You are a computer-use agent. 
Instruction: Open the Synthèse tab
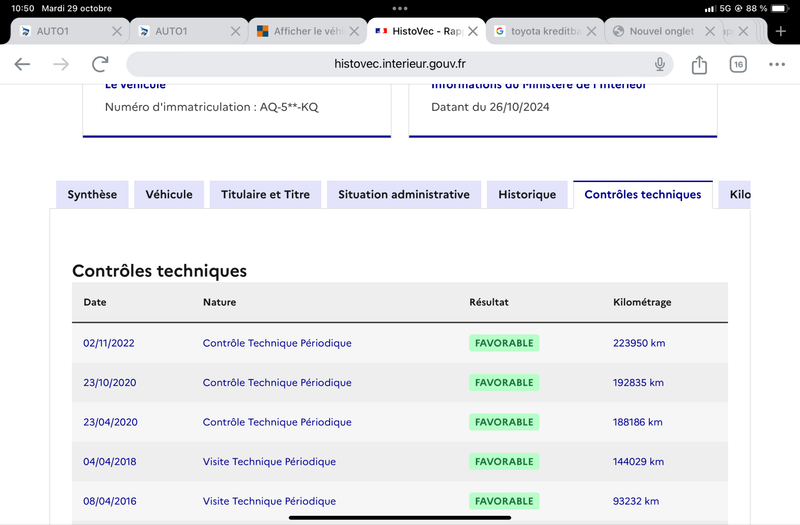click(92, 194)
